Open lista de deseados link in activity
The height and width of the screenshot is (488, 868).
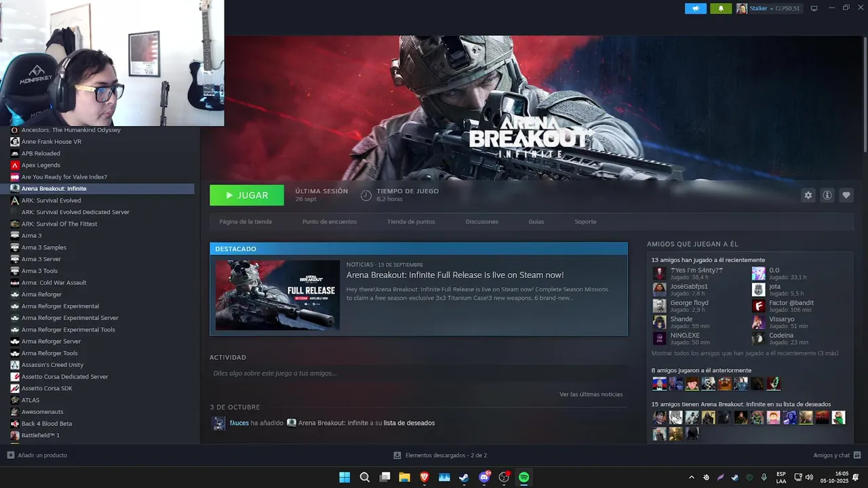(409, 423)
